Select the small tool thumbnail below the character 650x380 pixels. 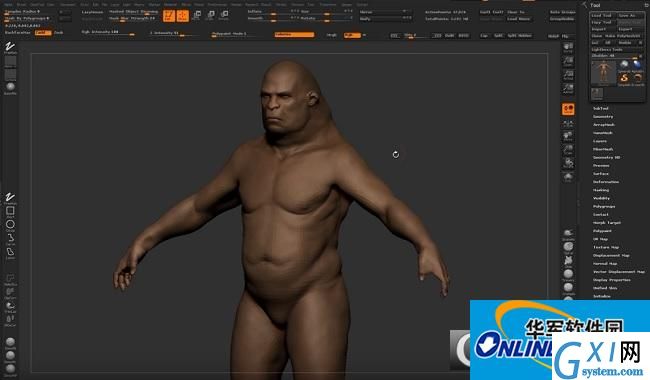[597, 94]
